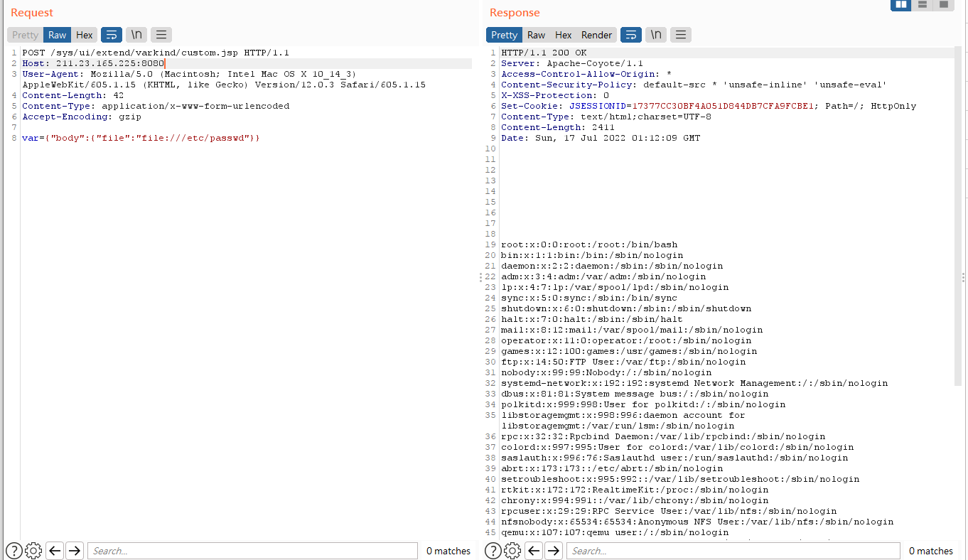Switch to side-by-side layout view
This screenshot has width=968, height=560.
(901, 5)
